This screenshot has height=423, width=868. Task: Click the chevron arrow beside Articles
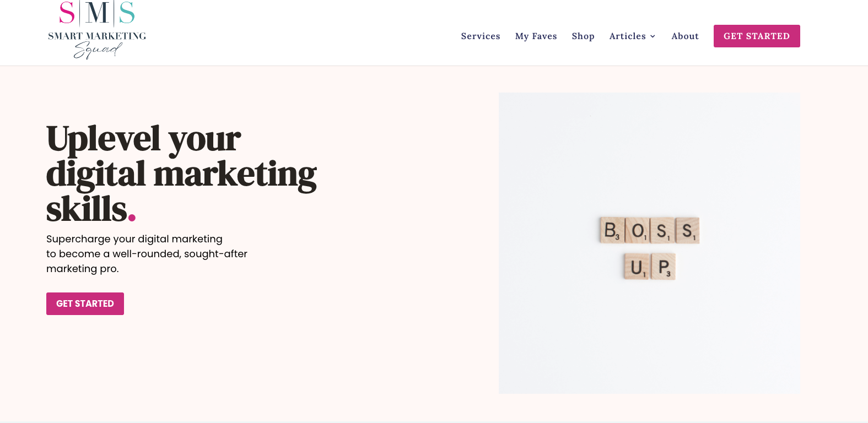click(653, 36)
